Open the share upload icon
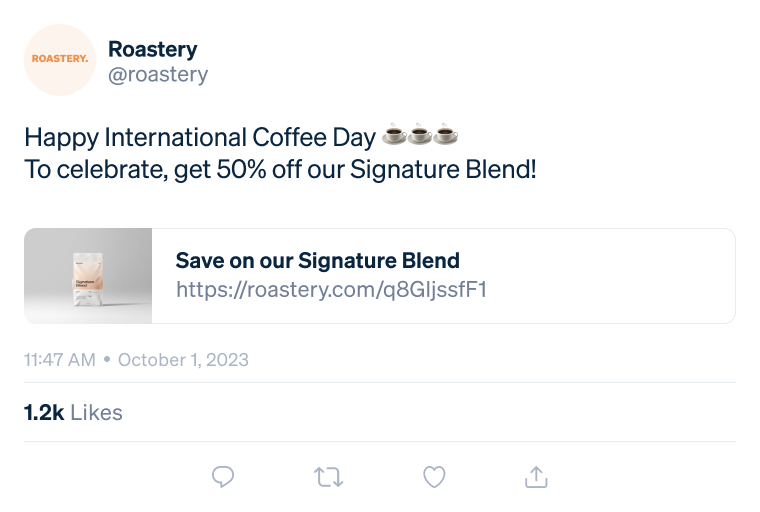Image resolution: width=760 pixels, height=512 pixels. coord(536,477)
